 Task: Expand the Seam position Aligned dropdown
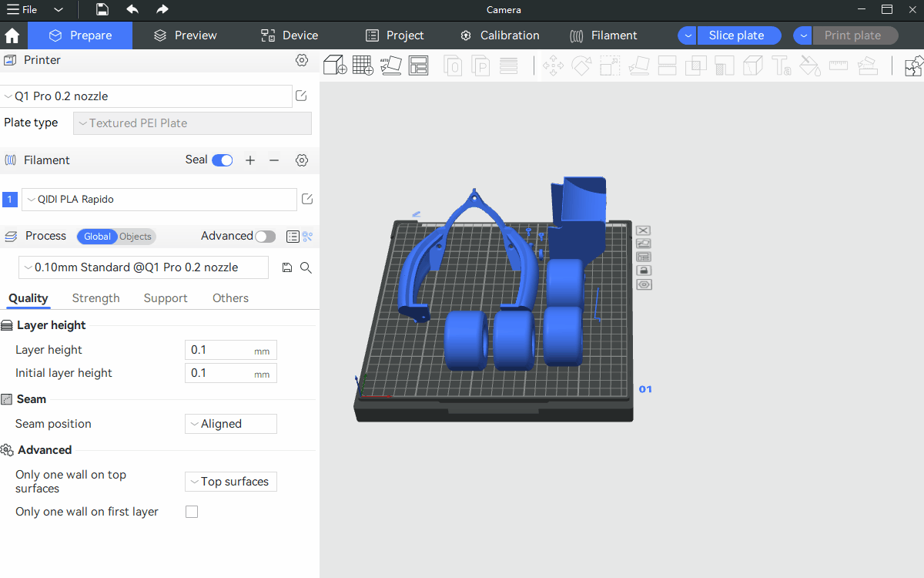click(230, 424)
